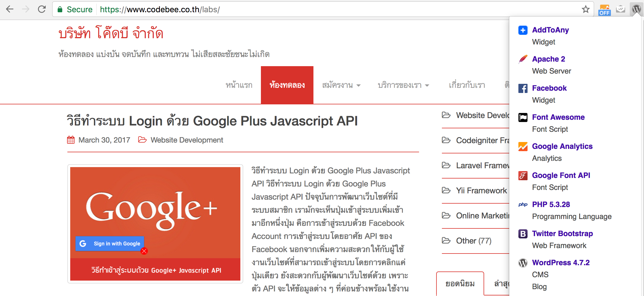
Task: Switch to the ยอดนิยม tab
Action: tap(460, 284)
